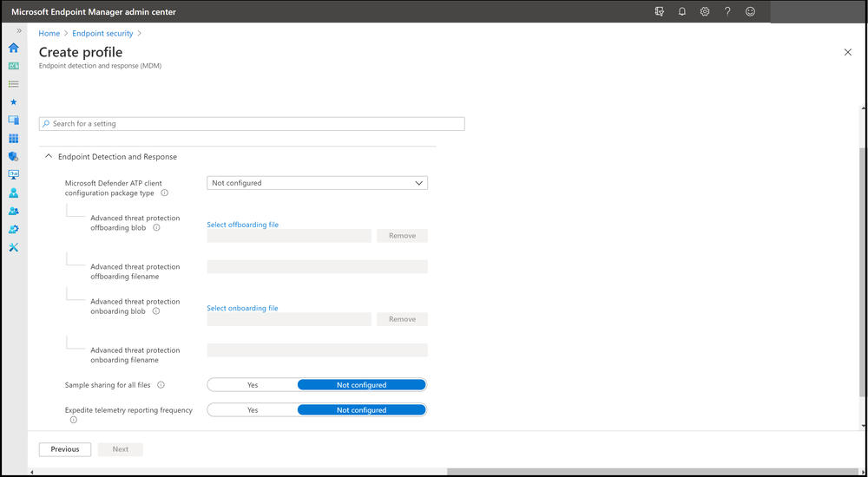
Task: Open the Apps grid icon
Action: (14, 139)
